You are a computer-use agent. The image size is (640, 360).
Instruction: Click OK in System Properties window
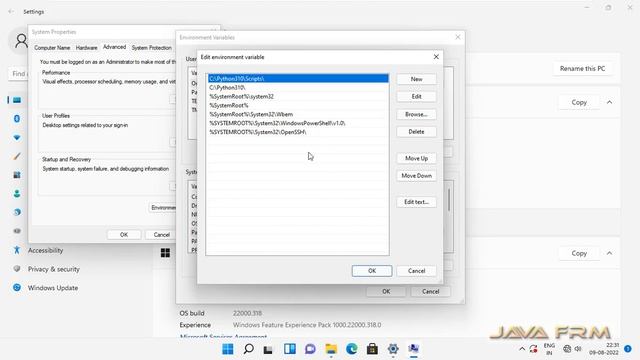[124, 235]
